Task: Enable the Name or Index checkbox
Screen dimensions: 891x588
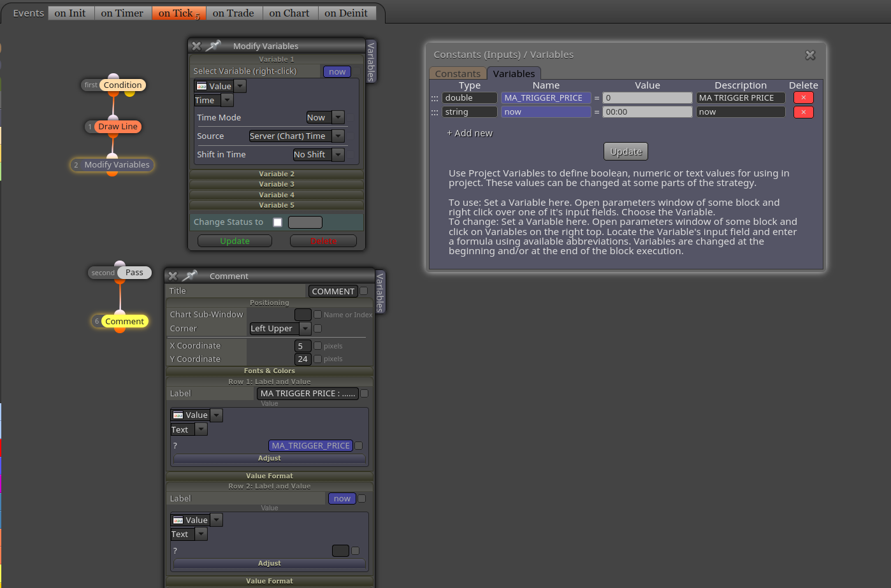Action: coord(317,314)
